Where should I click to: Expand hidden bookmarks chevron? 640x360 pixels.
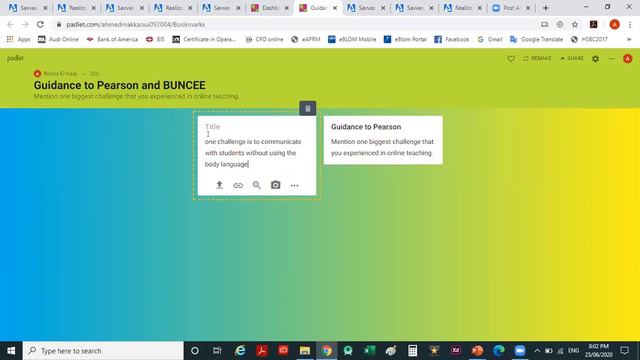click(629, 39)
